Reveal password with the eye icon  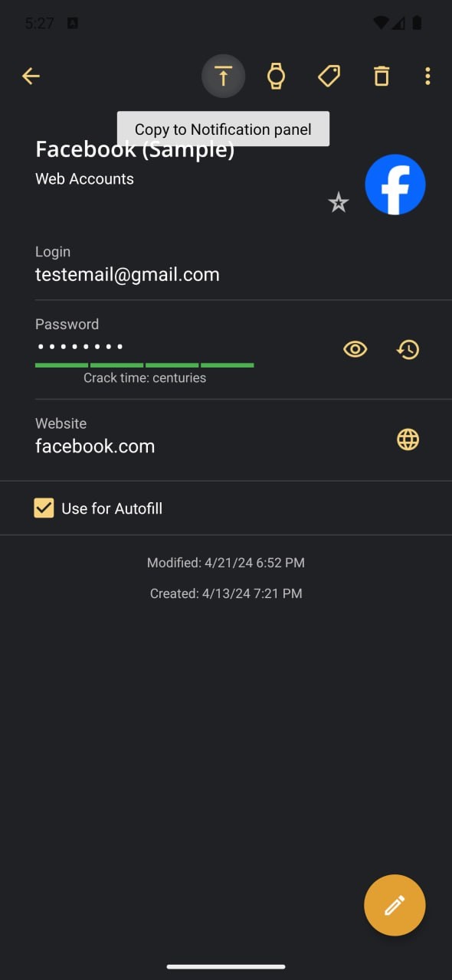[355, 349]
